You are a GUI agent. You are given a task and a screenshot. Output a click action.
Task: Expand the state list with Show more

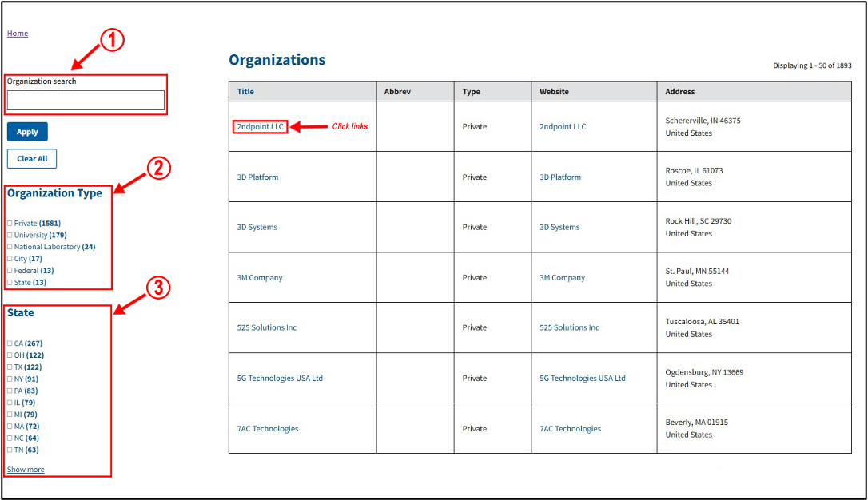[x=26, y=470]
